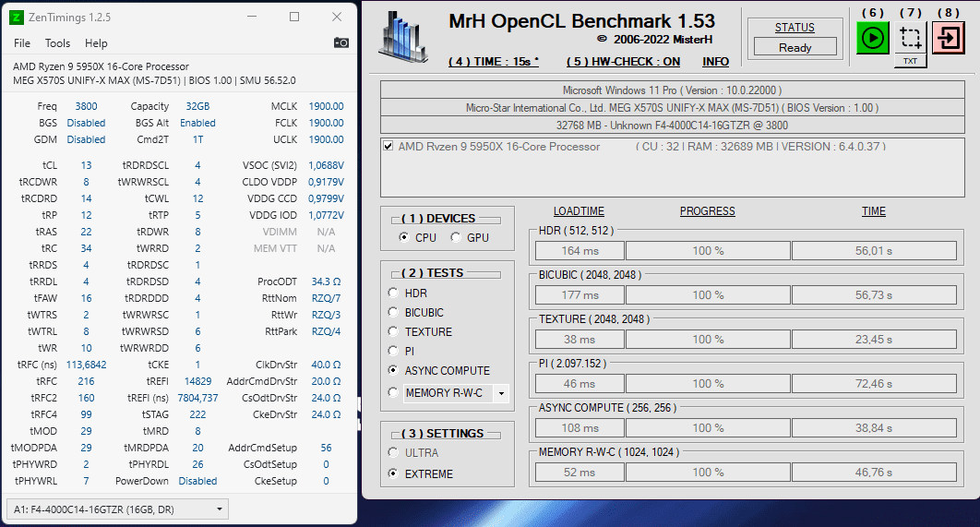
Task: Select the BICUBIC test option
Action: pos(393,312)
